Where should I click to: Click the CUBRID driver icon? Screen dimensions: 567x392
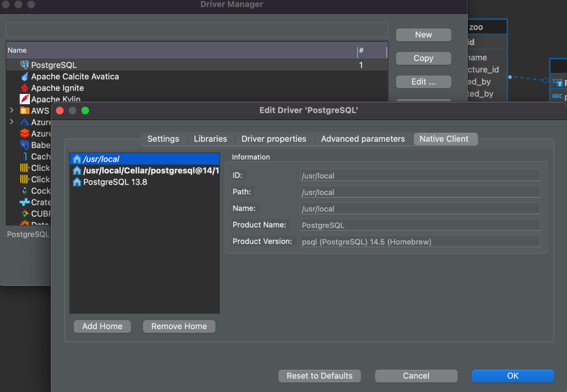click(25, 213)
